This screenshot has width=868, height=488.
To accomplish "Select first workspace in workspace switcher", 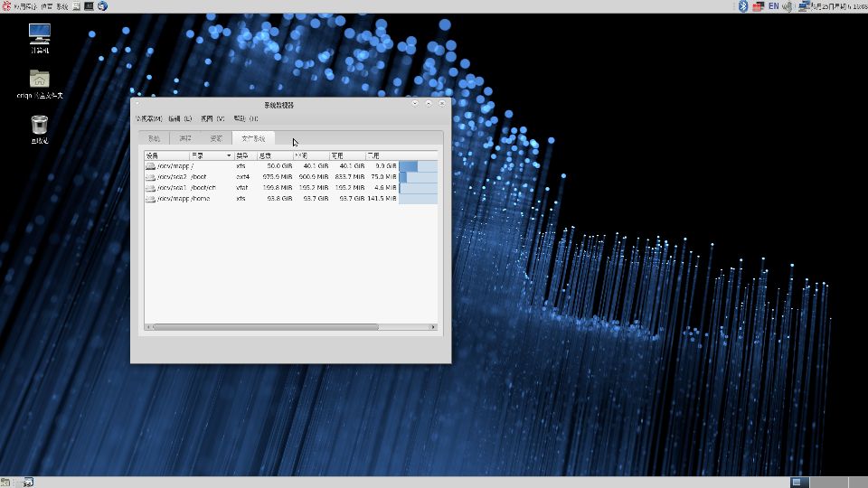I will [799, 483].
